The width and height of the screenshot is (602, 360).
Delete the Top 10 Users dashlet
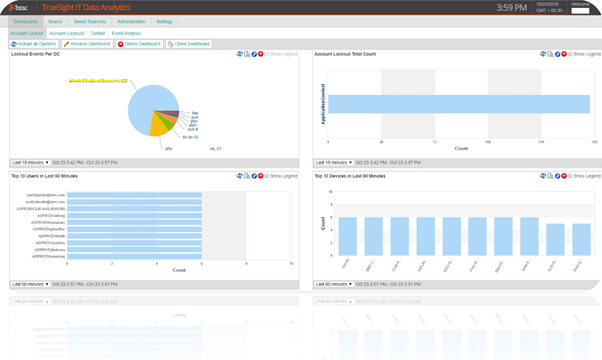[x=261, y=176]
